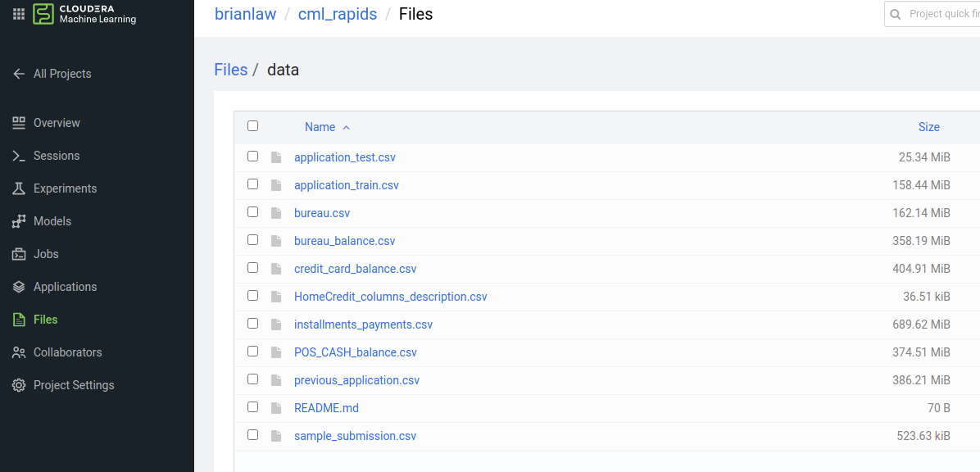Check the select-all checkbox in the header row
This screenshot has height=472, width=980.
(252, 126)
